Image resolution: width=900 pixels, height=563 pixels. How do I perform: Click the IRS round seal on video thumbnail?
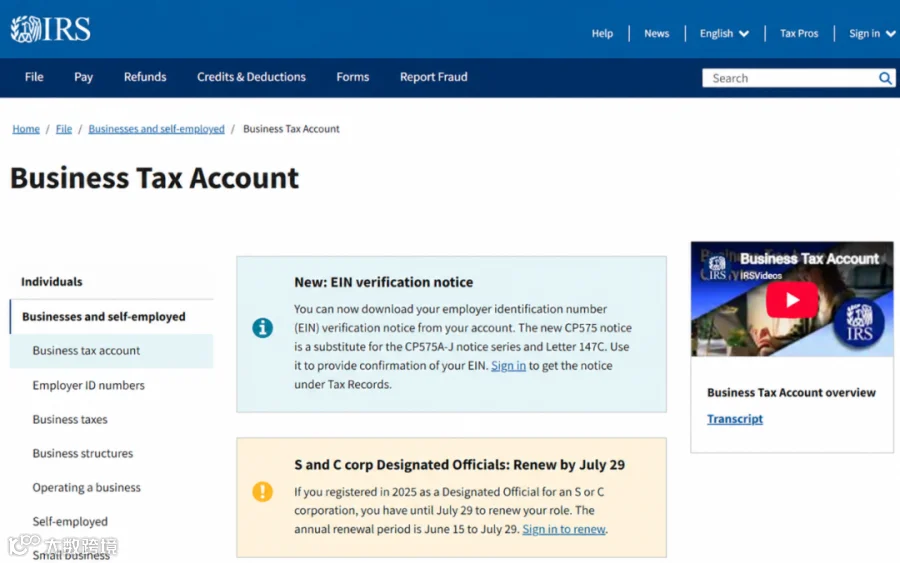click(x=859, y=323)
